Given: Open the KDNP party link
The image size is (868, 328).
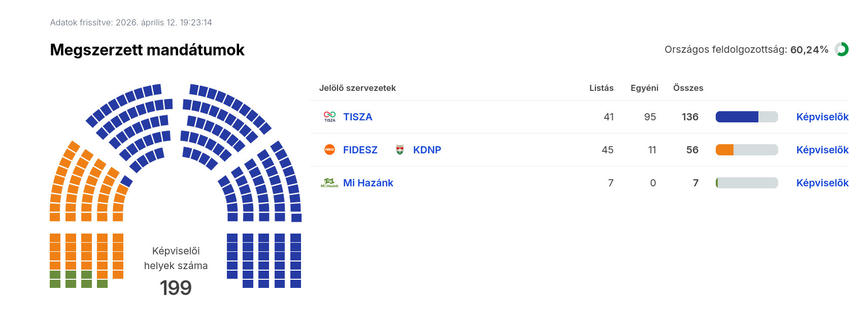Looking at the screenshot, I should (427, 150).
